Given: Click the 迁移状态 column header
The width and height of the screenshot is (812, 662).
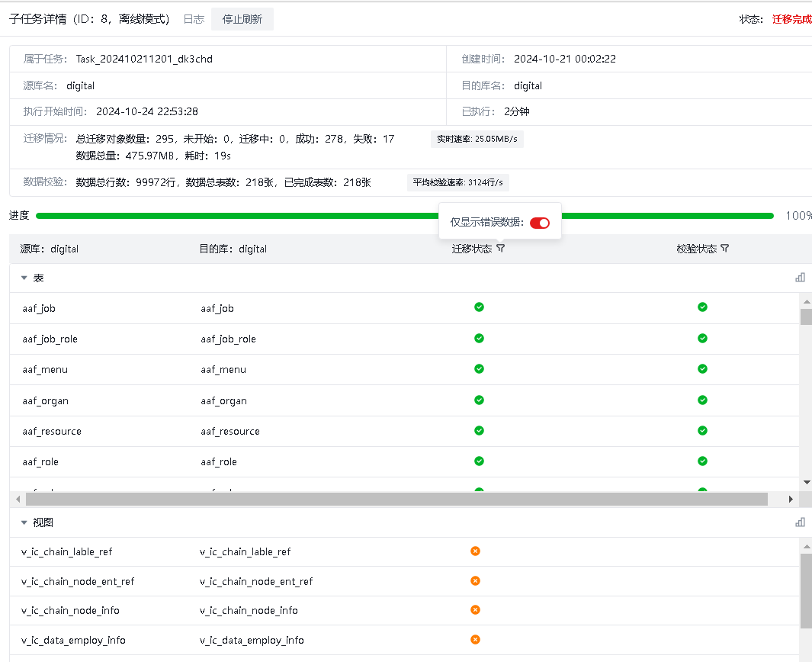Looking at the screenshot, I should [472, 249].
